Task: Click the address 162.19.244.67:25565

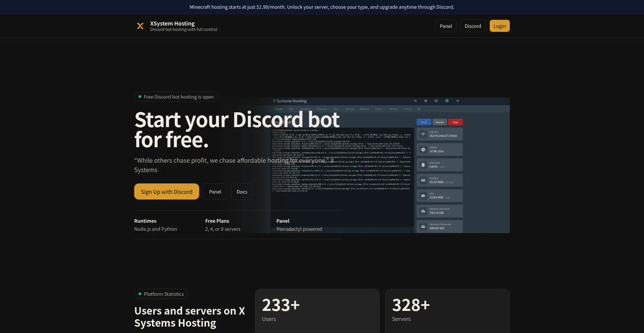Action: coord(443,136)
